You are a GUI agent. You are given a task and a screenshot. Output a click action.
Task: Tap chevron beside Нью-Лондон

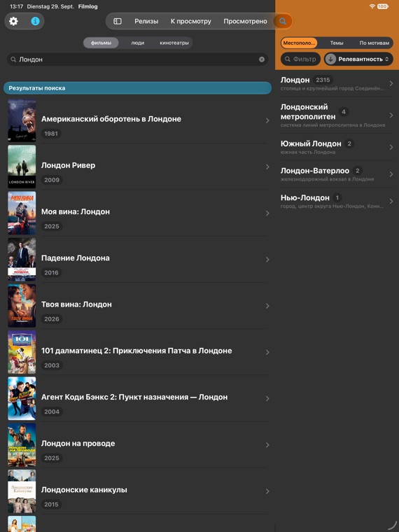pos(391,201)
